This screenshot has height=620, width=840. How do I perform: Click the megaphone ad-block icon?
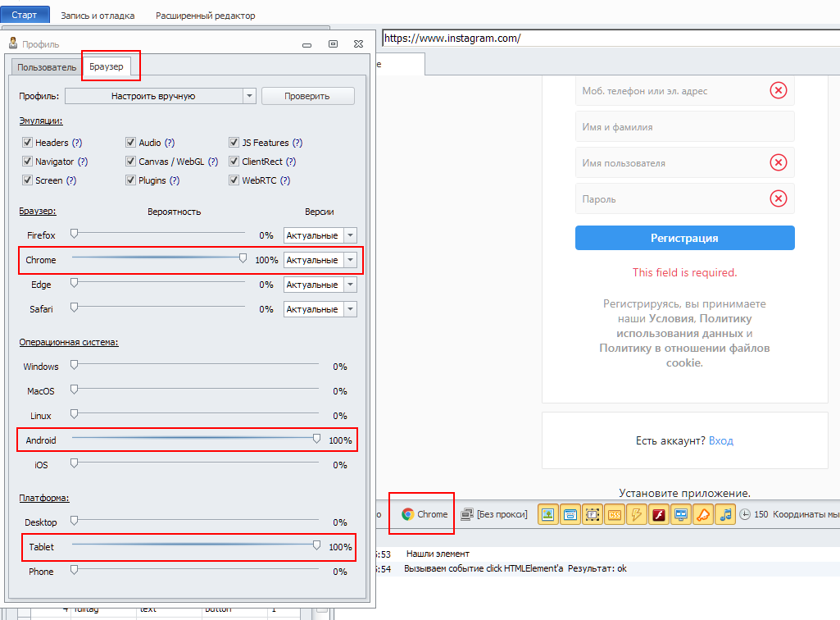pyautogui.click(x=703, y=514)
